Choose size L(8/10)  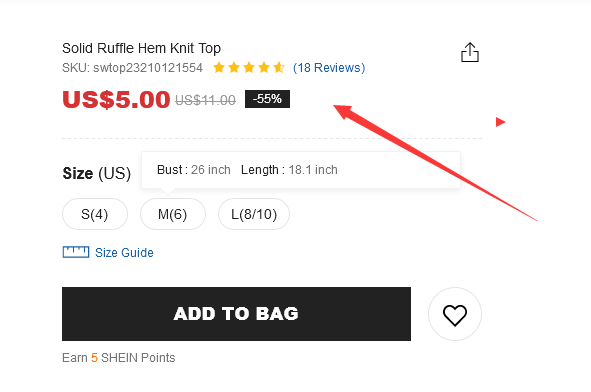(254, 214)
